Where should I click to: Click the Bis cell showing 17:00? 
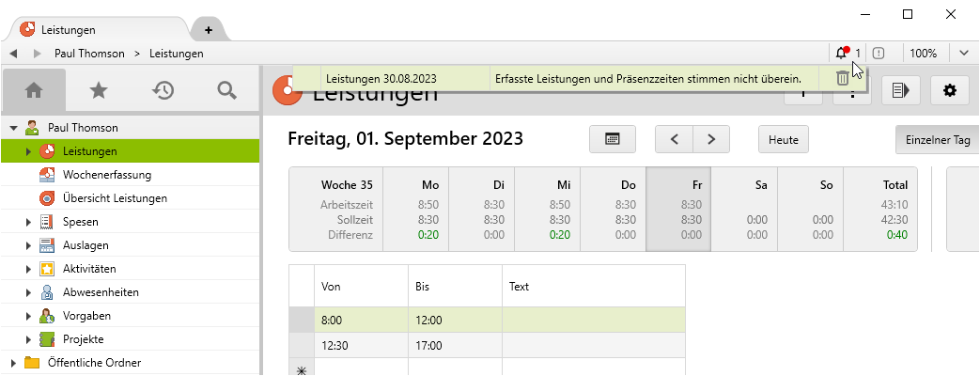tap(455, 346)
